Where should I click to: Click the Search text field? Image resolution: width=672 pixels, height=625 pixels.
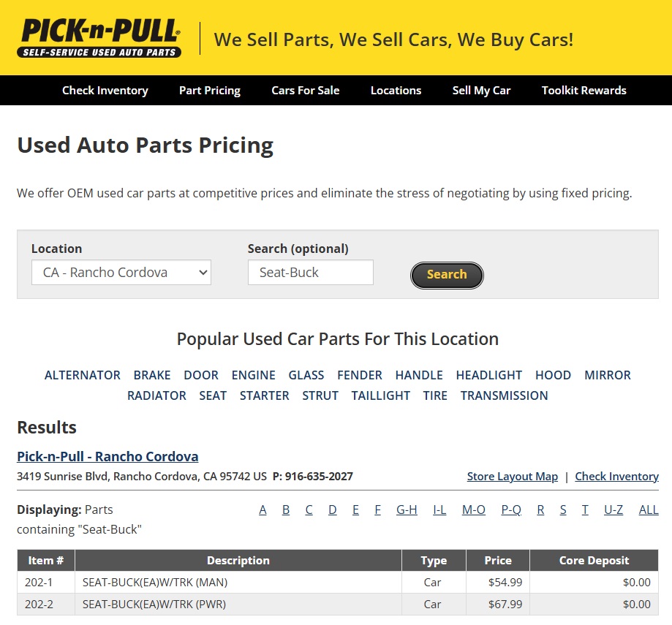(310, 273)
